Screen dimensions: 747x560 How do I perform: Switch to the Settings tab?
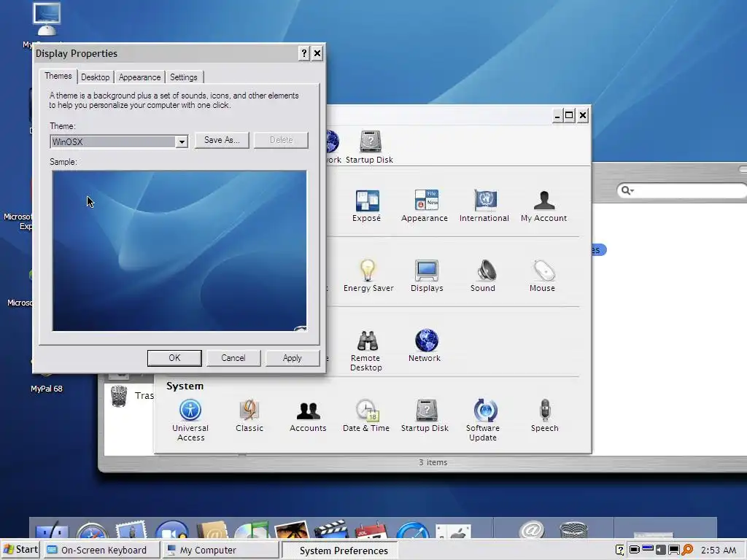[184, 77]
